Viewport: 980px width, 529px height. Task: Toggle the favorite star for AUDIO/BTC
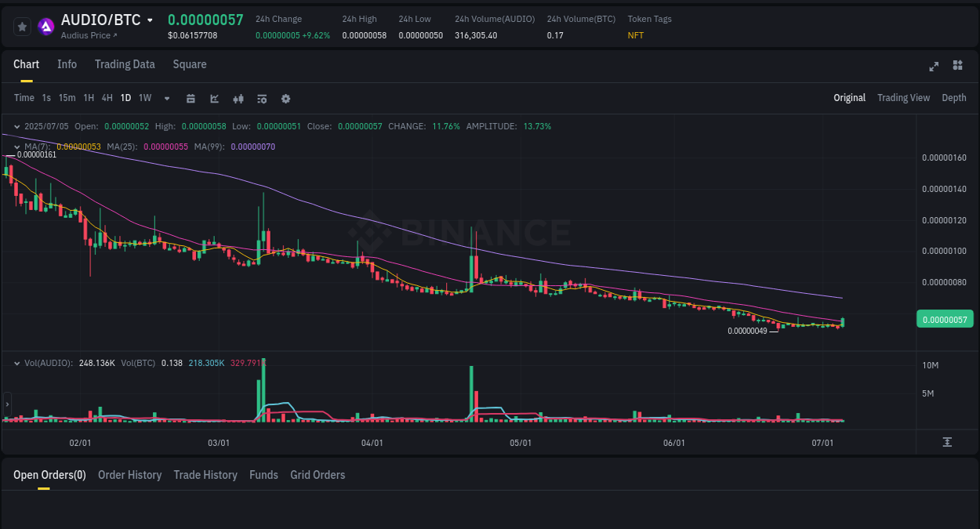coord(22,26)
